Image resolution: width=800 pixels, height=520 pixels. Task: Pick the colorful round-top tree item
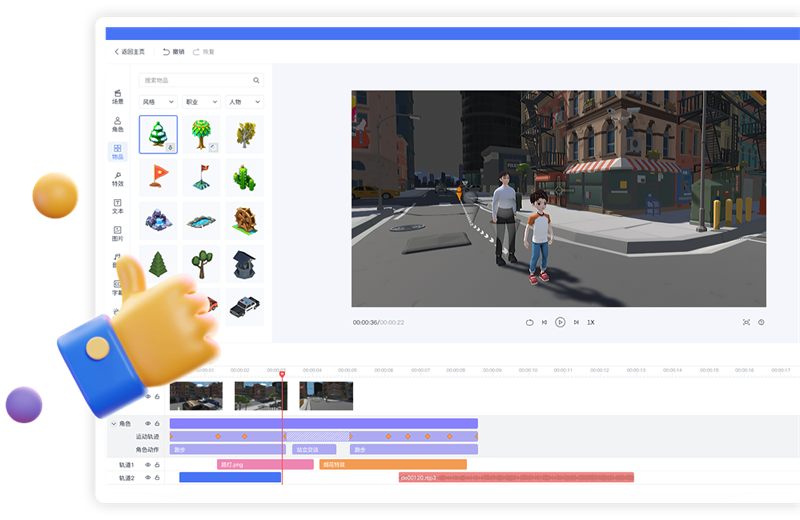coord(202,134)
